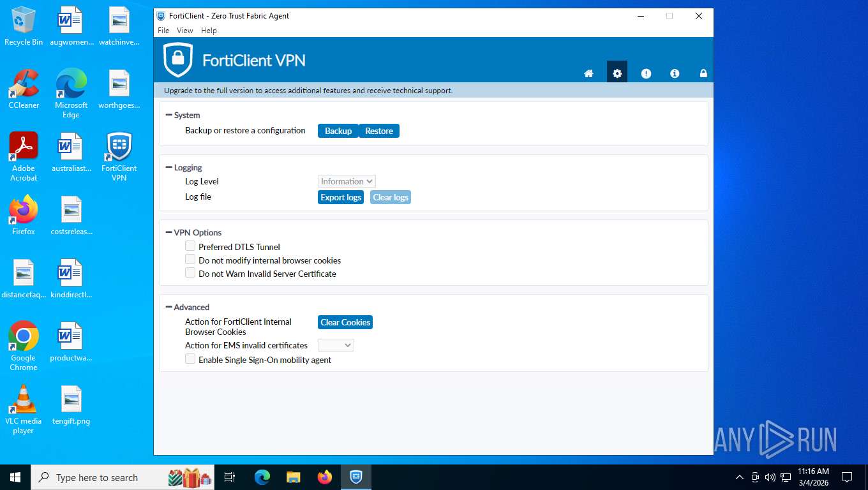Click the Export logs button
Image resolution: width=868 pixels, height=490 pixels.
(341, 197)
